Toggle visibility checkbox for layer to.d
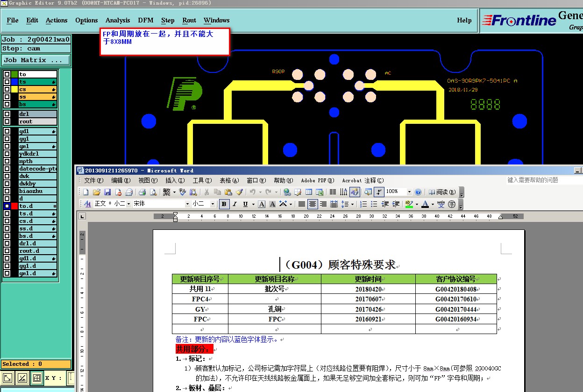This screenshot has height=392, width=583. (7, 206)
